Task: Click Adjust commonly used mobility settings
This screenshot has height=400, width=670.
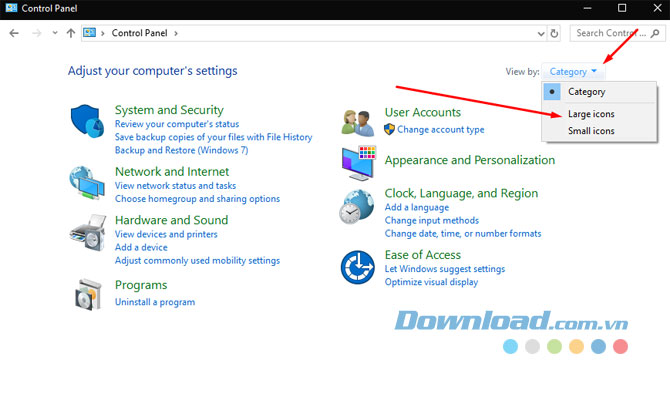Action: click(x=197, y=260)
